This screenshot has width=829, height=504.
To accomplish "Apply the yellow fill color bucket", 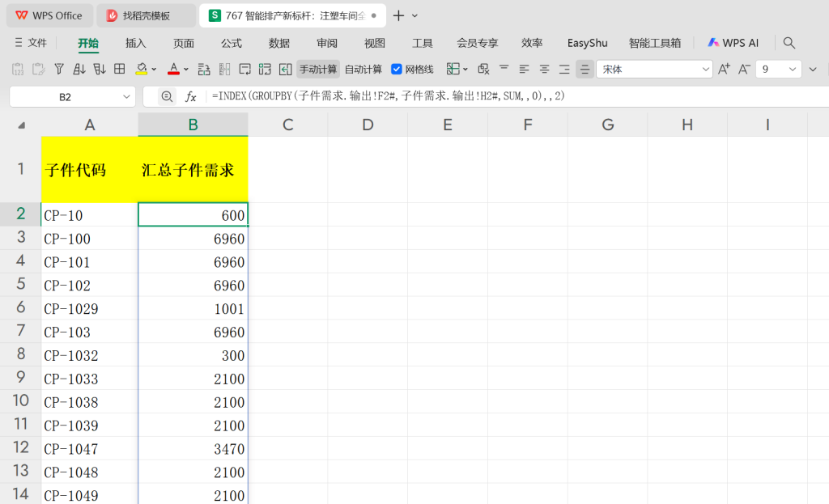I will pyautogui.click(x=141, y=70).
